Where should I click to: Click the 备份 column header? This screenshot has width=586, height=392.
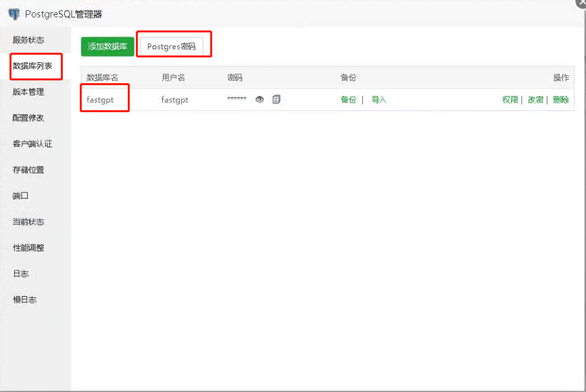[348, 78]
